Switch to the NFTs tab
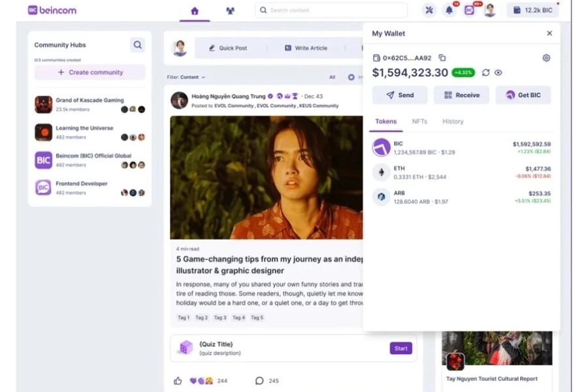This screenshot has height=392, width=588. pos(419,122)
